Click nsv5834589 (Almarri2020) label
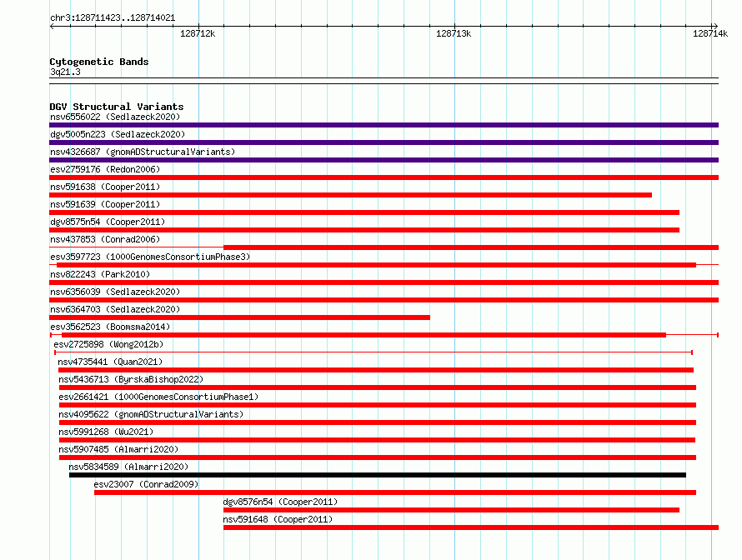The image size is (742, 560). (x=128, y=467)
